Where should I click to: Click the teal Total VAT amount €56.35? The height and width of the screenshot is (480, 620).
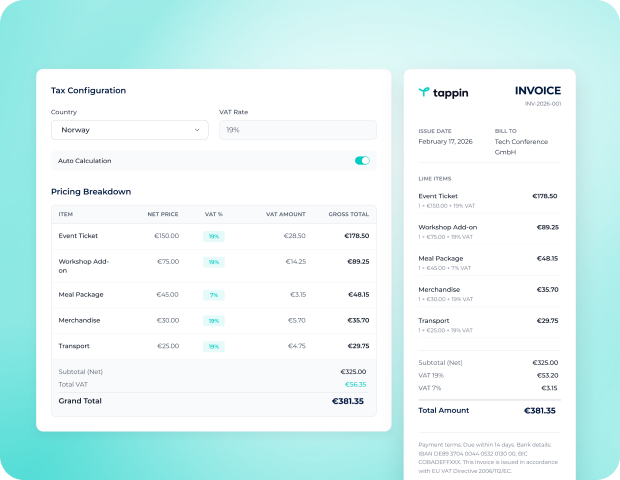[x=355, y=384]
